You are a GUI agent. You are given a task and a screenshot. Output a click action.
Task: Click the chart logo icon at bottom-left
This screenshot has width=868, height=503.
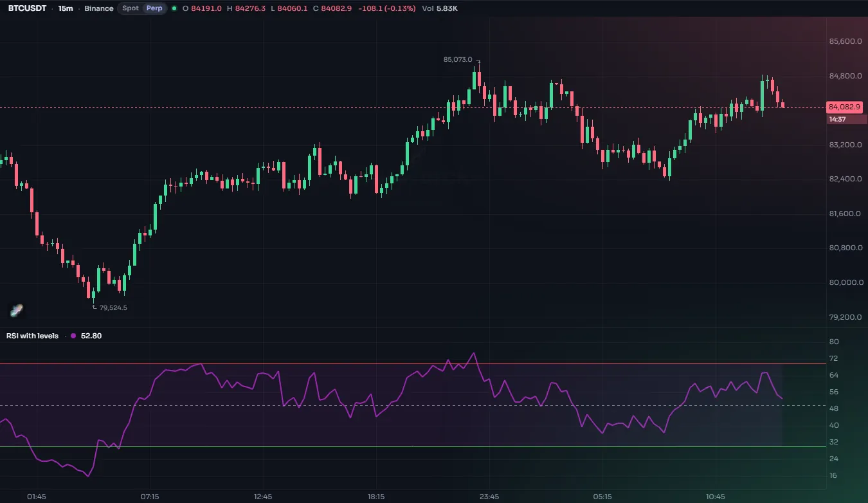pos(17,311)
